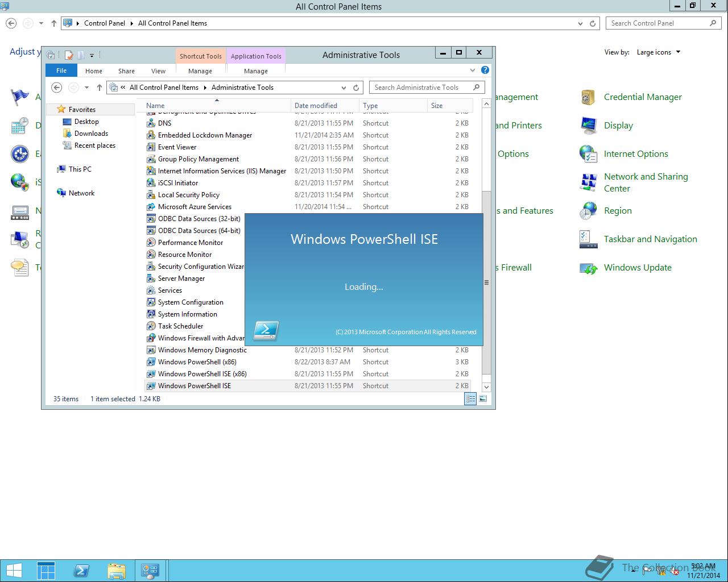Select the iSCSI Initiator icon

151,182
